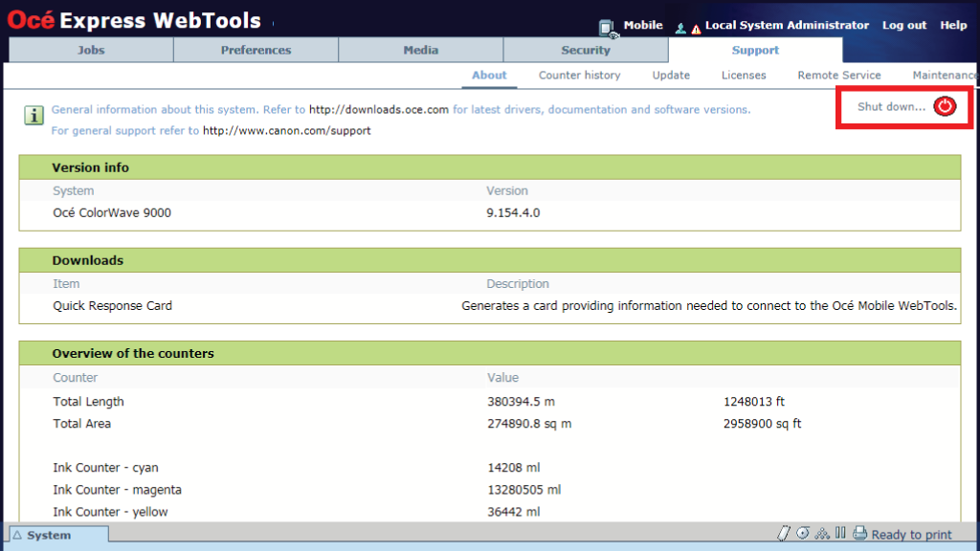980x551 pixels.
Task: Click the Shut down... text button
Action: point(891,107)
